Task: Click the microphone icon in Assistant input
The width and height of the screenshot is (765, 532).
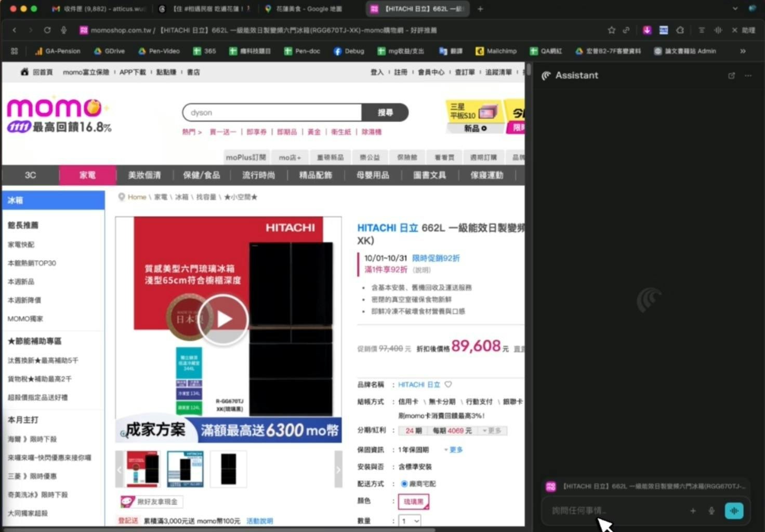Action: tap(711, 511)
